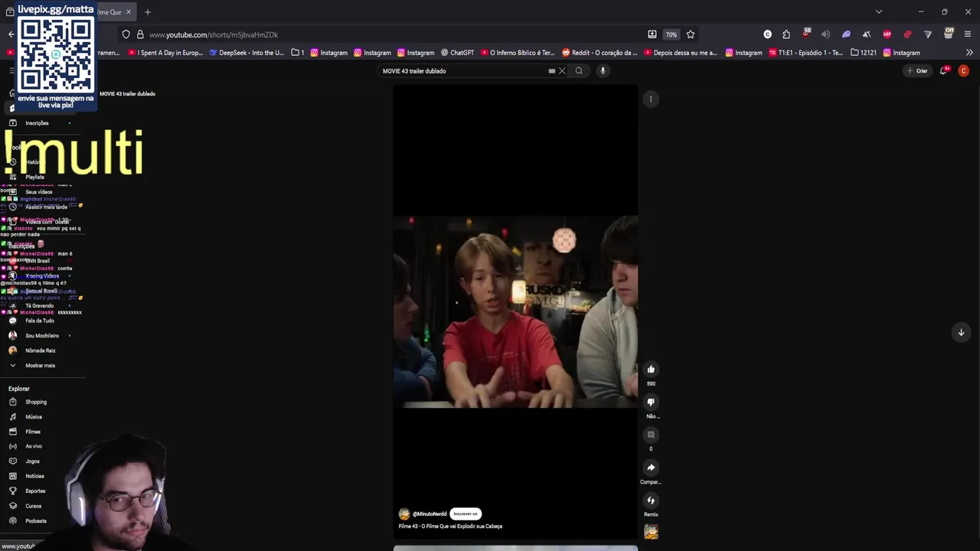Show more bookmarks with chevrons
The image size is (980, 551).
coord(969,53)
